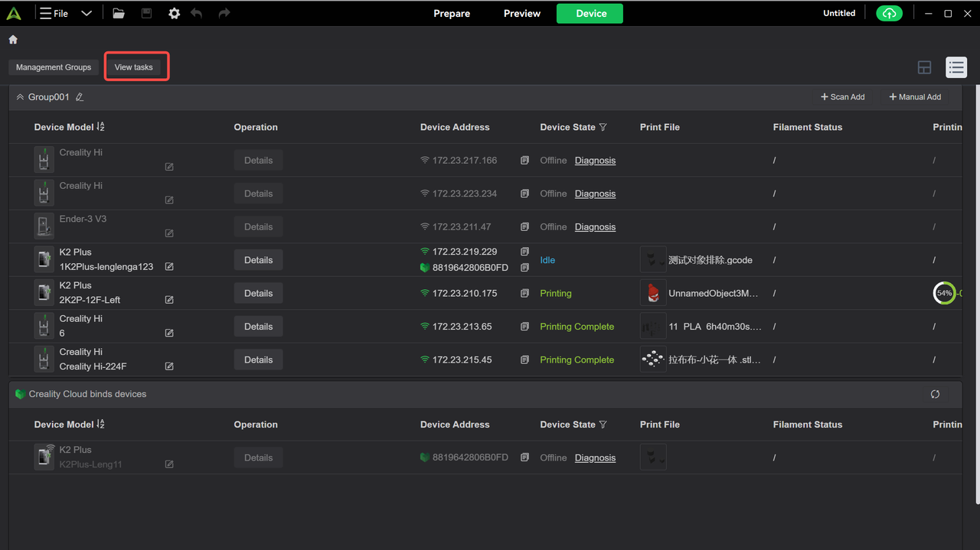Screen dimensions: 980x550
Task: Open Details for Creality Hi-224F
Action: (259, 360)
